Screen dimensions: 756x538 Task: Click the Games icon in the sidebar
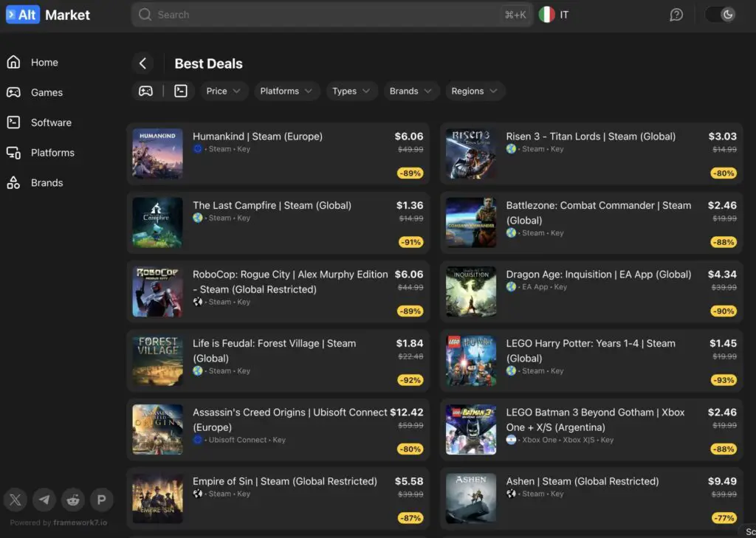(x=15, y=92)
